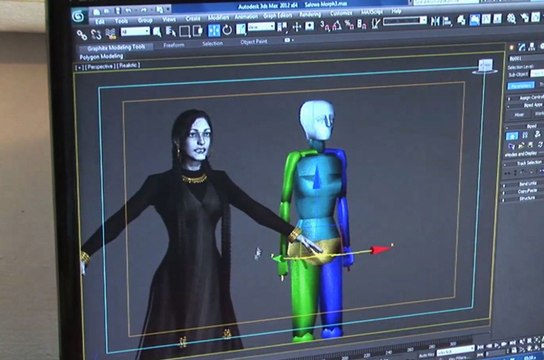The image size is (544, 360).
Task: Open the Polygon Modeling panel label
Action: (101, 57)
